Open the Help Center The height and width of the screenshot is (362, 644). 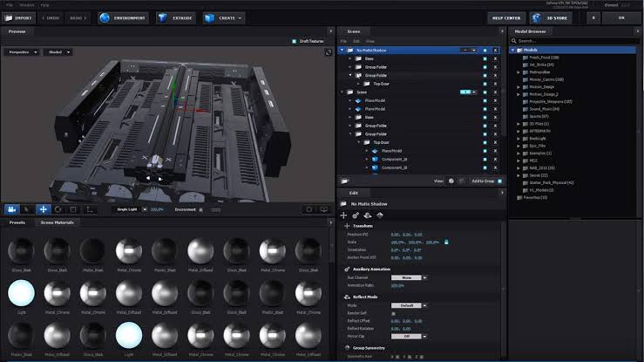click(506, 18)
